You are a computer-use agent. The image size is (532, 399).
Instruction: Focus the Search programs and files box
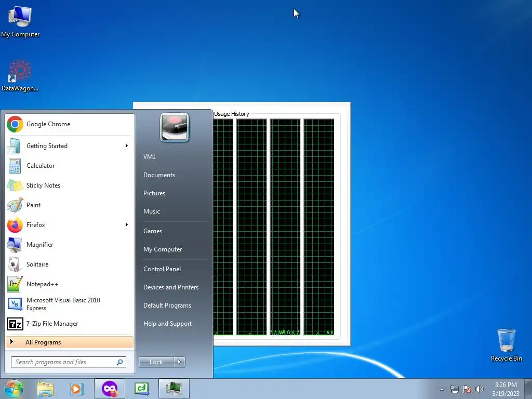click(69, 362)
